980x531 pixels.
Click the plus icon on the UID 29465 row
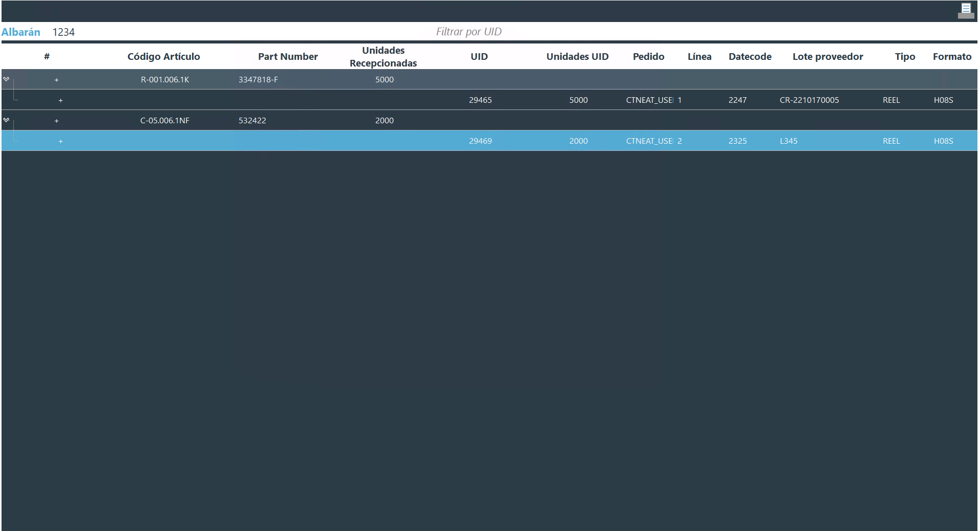tap(61, 100)
